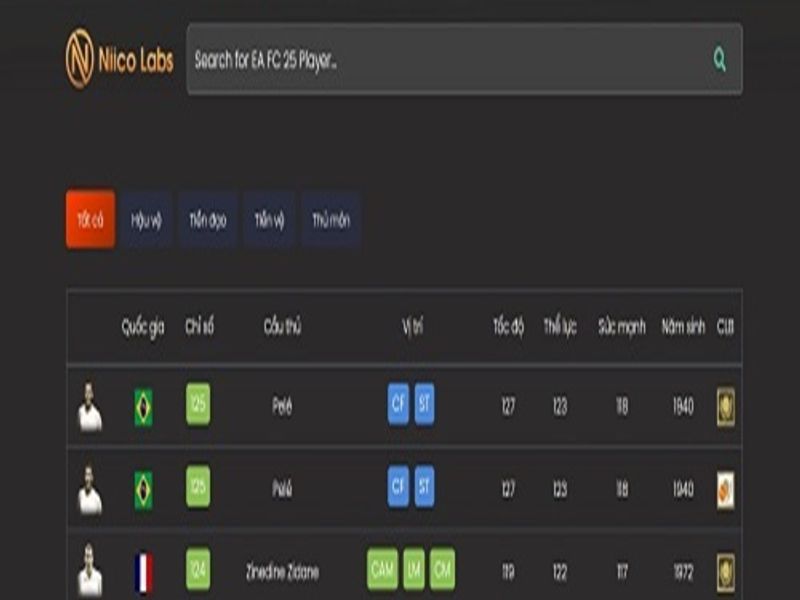Click the Brazil flag in first Pelé row
This screenshot has width=800, height=600.
144,407
